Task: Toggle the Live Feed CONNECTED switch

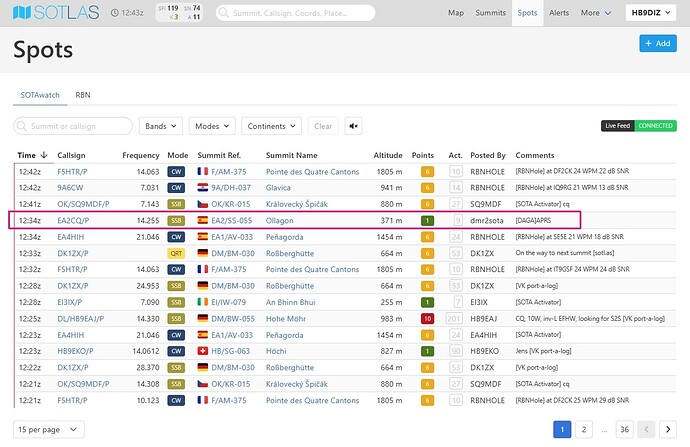Action: click(x=638, y=125)
